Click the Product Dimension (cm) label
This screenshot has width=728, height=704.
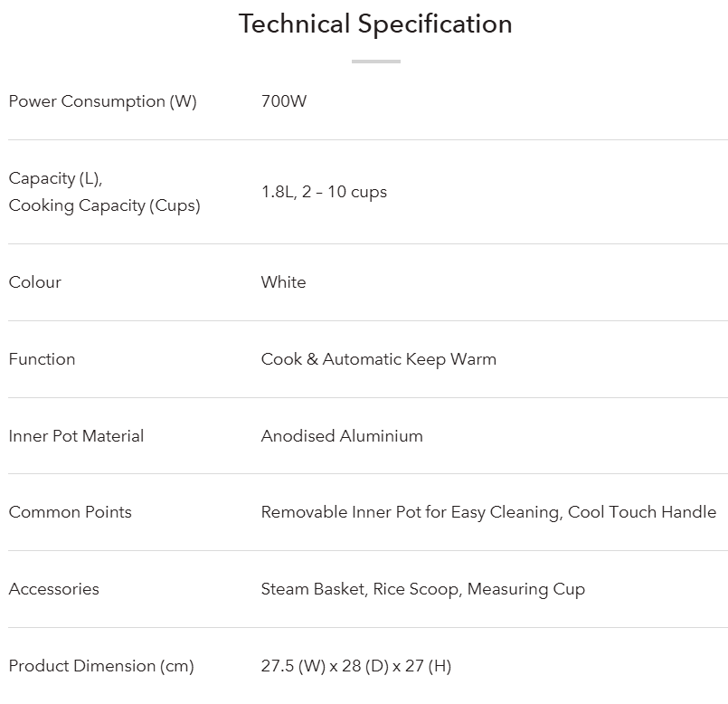pos(101,666)
